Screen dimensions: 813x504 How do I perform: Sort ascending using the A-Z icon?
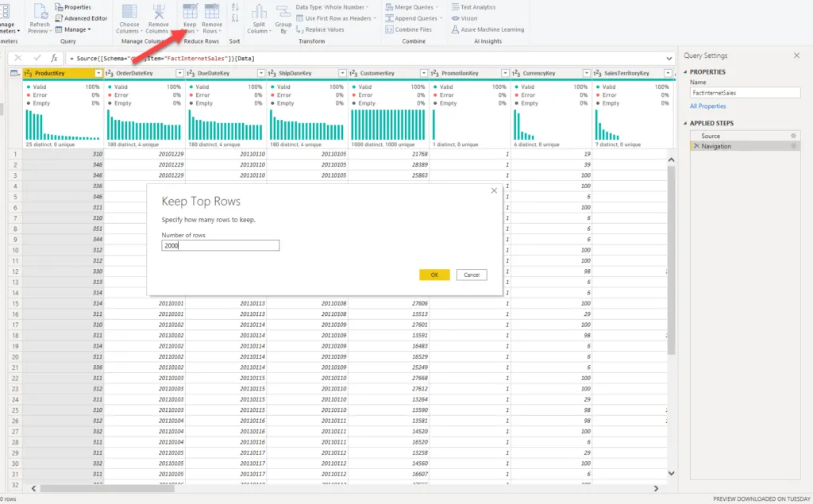tap(235, 7)
